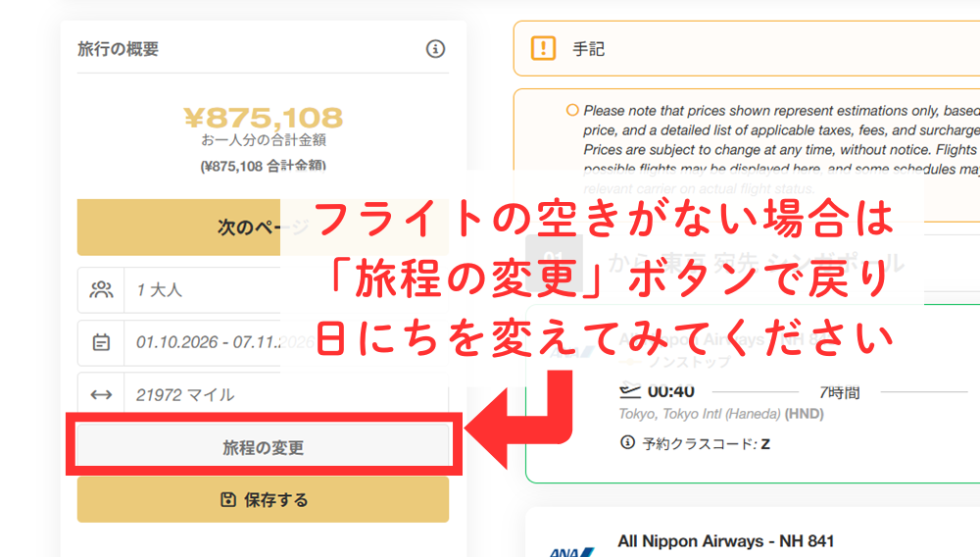Click the passengers icon next to 1 大人

tap(101, 289)
